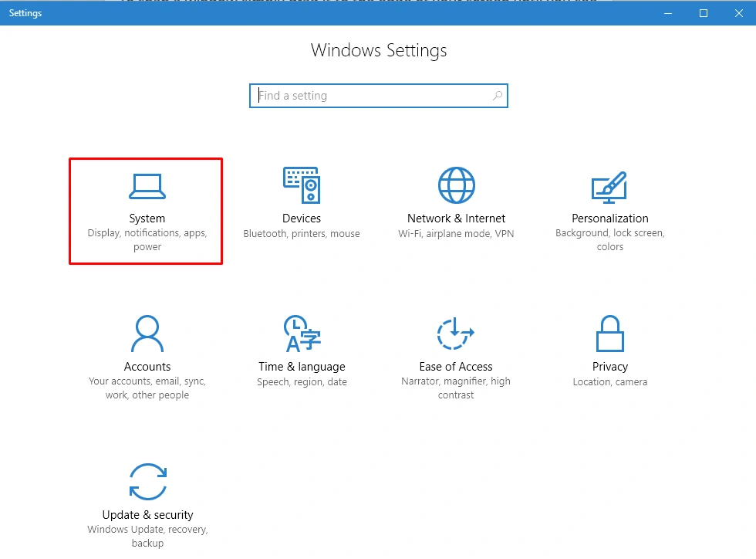Open the Time & language clock icon
Image resolution: width=756 pixels, height=559 pixels.
tap(302, 334)
